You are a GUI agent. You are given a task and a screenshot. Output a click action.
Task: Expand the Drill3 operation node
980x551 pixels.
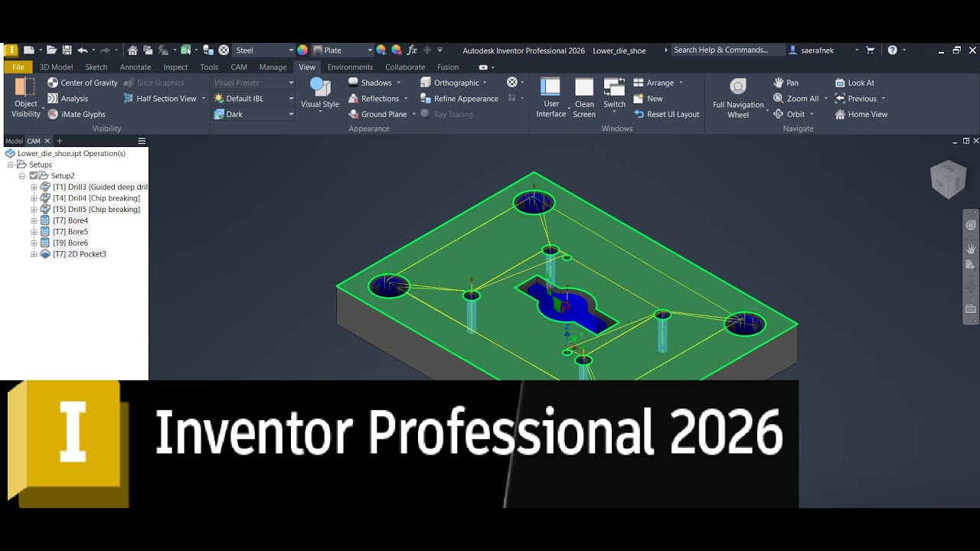pos(34,187)
